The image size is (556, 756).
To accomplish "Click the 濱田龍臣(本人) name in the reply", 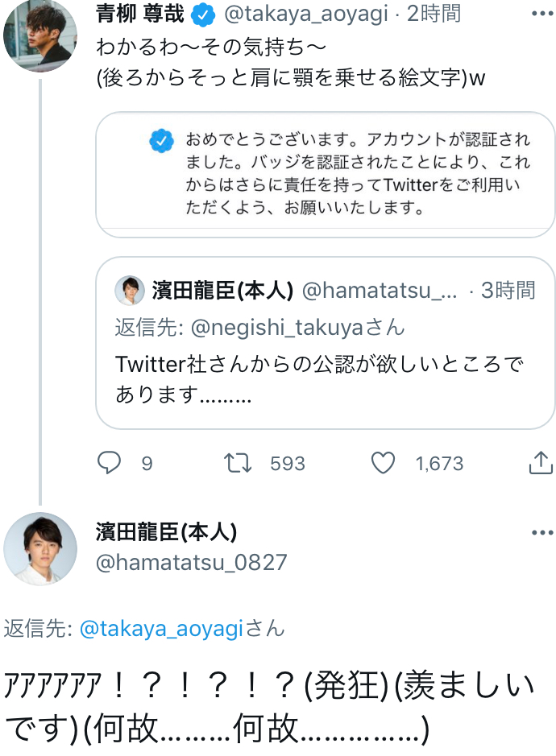I will click(x=166, y=532).
